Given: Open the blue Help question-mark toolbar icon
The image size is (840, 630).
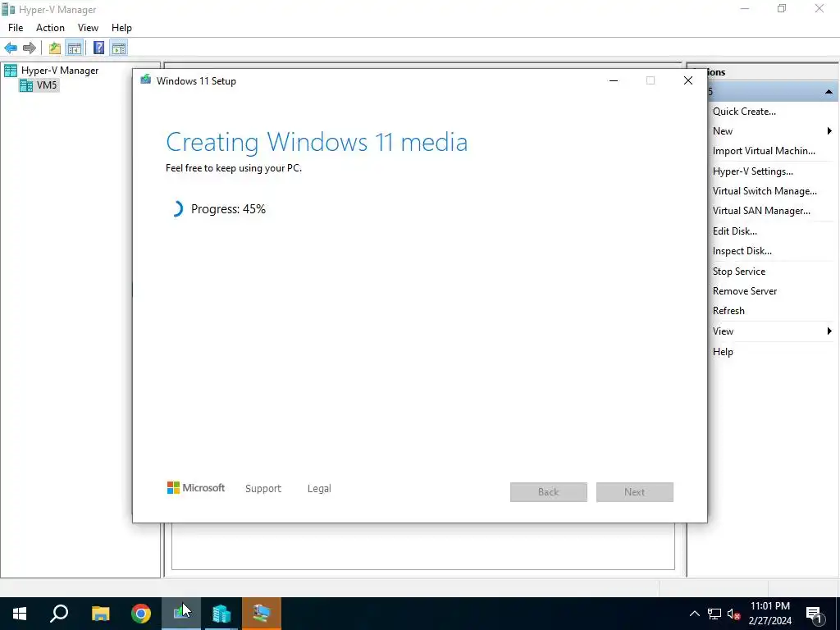Looking at the screenshot, I should pos(98,48).
